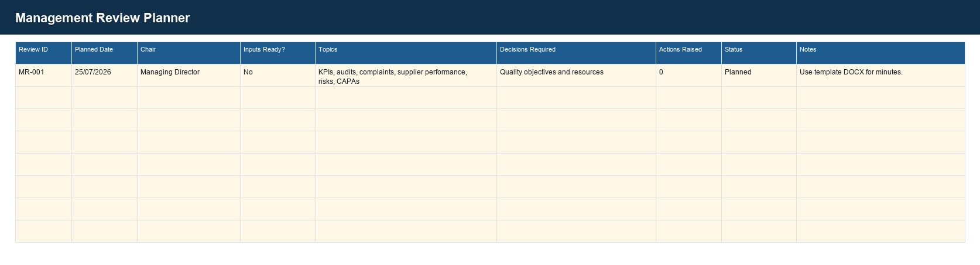Screen dimensions: 980x265
Task: Select the Decisions Required column header
Action: coord(576,53)
